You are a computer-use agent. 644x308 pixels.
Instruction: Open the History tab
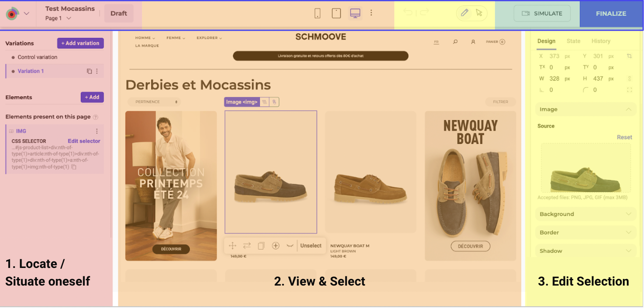600,41
